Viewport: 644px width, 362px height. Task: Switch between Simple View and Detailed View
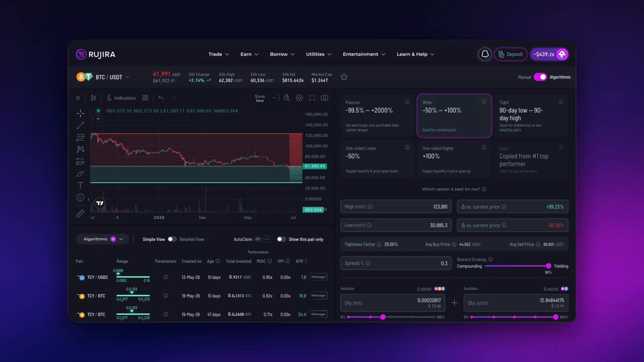click(x=172, y=239)
